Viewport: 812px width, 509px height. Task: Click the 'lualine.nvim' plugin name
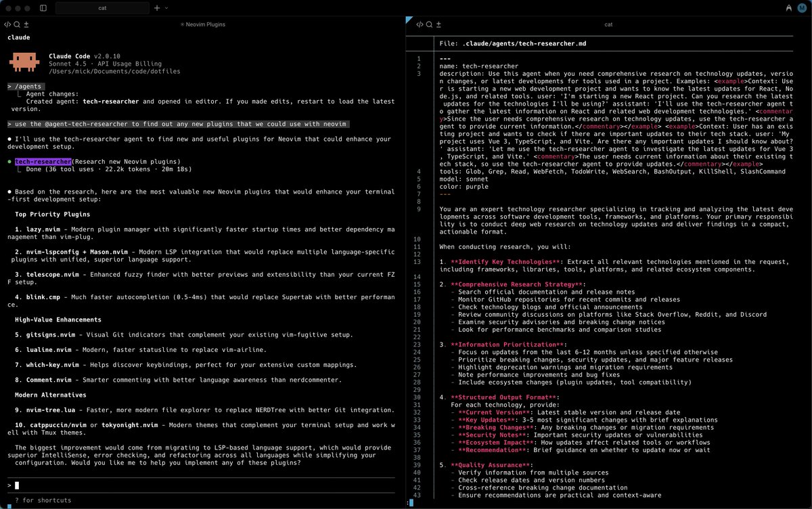tap(49, 349)
